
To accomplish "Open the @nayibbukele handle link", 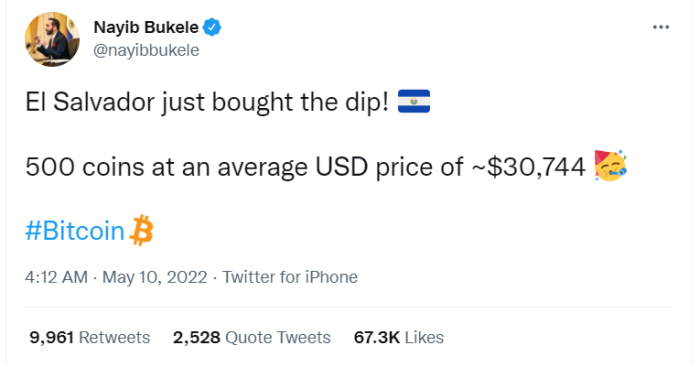I will pyautogui.click(x=146, y=50).
